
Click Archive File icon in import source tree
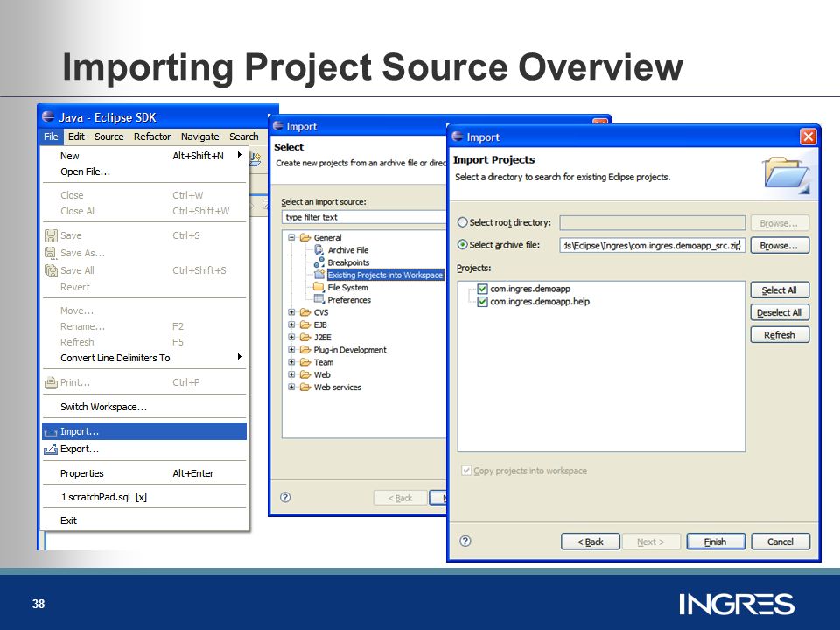coord(318,249)
